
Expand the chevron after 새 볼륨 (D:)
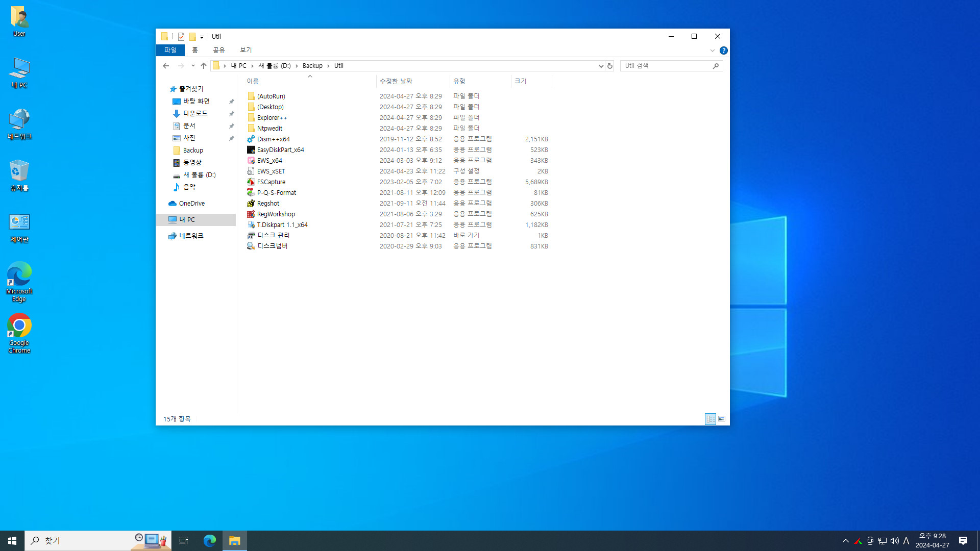coord(297,66)
